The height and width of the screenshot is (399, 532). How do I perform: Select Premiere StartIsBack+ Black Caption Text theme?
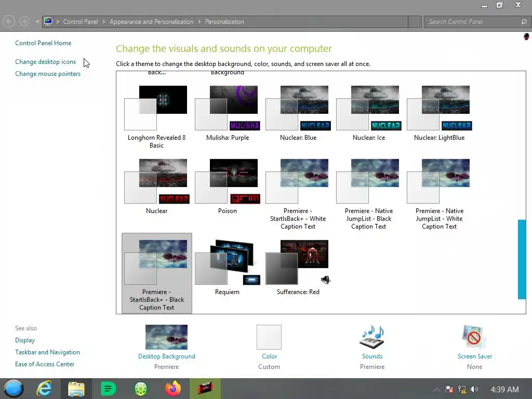[x=157, y=273]
